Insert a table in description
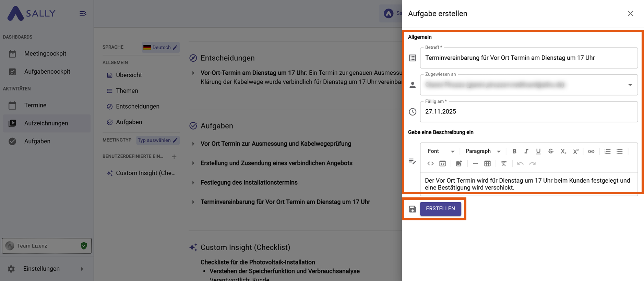Screen dimensions: 644x281 (487, 164)
